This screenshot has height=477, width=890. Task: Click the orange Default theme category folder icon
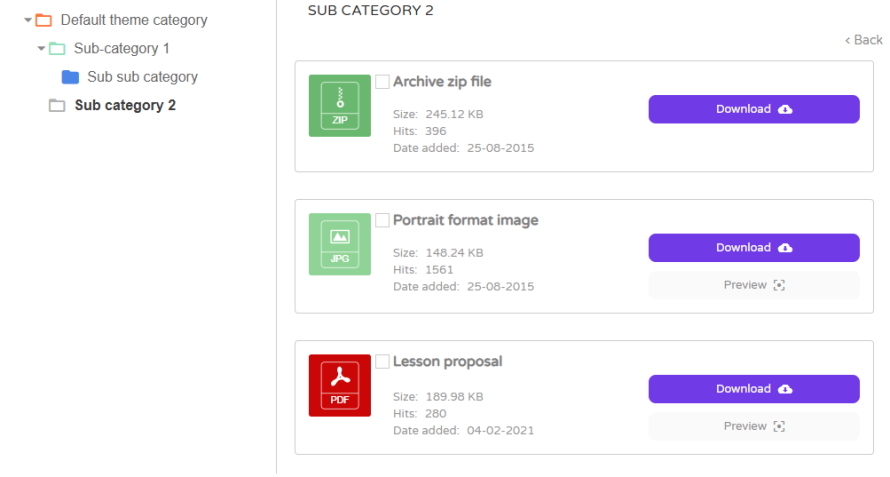point(43,20)
